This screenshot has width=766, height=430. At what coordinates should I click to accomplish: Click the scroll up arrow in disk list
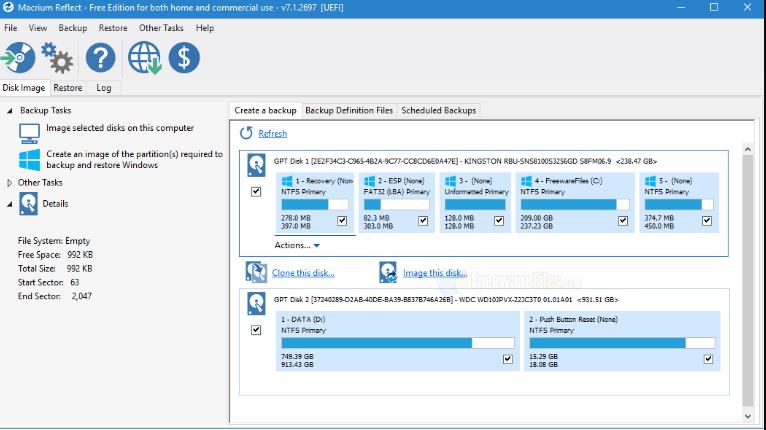click(747, 149)
